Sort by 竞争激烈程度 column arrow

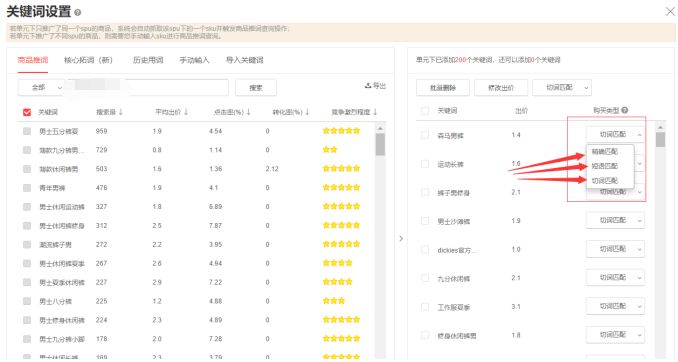pyautogui.click(x=375, y=112)
